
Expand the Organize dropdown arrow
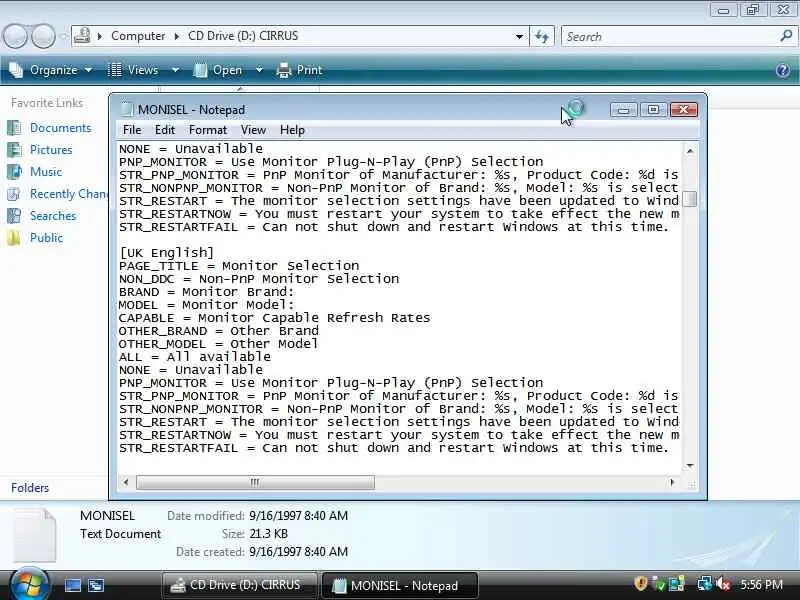(88, 70)
